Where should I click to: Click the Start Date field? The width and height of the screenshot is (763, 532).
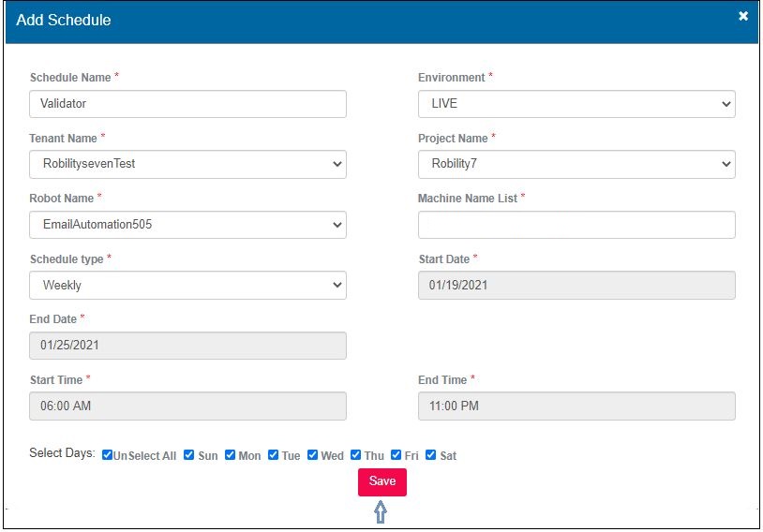[576, 285]
